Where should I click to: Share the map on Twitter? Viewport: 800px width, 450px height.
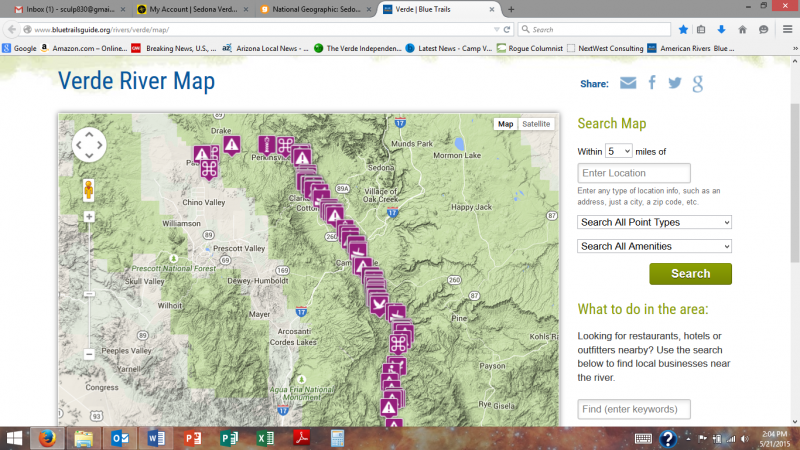coord(675,83)
